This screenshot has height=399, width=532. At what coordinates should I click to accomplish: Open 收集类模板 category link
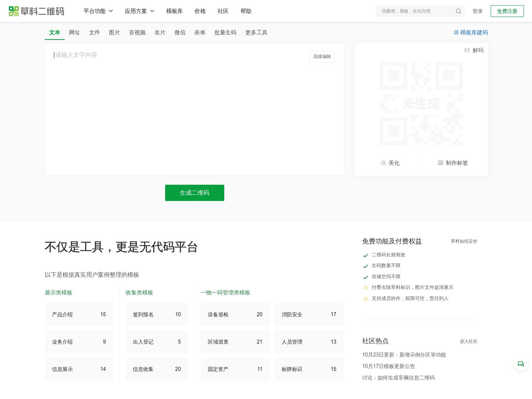point(139,293)
